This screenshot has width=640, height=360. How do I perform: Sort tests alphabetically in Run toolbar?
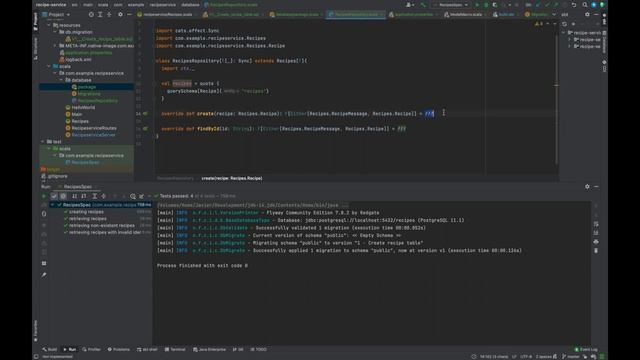tap(74, 196)
